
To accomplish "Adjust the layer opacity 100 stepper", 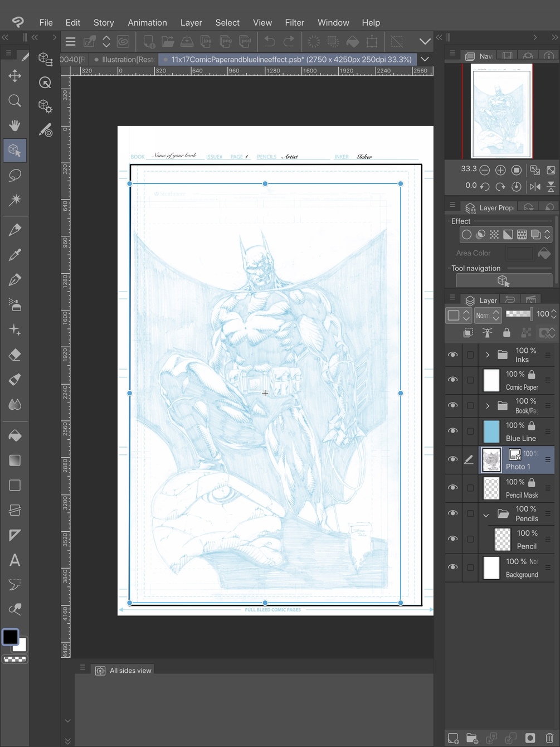I will [553, 314].
